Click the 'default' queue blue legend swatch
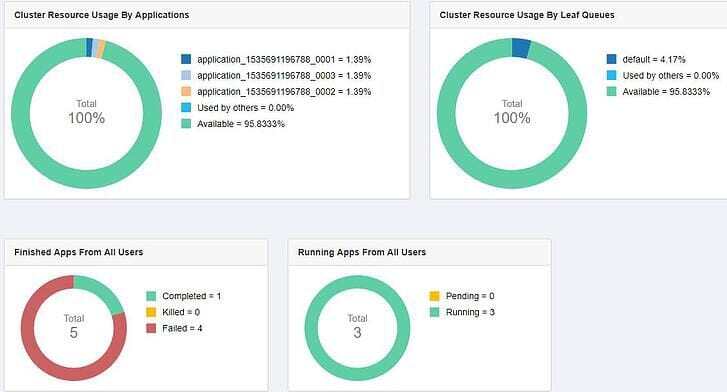This screenshot has width=727, height=392. [612, 59]
